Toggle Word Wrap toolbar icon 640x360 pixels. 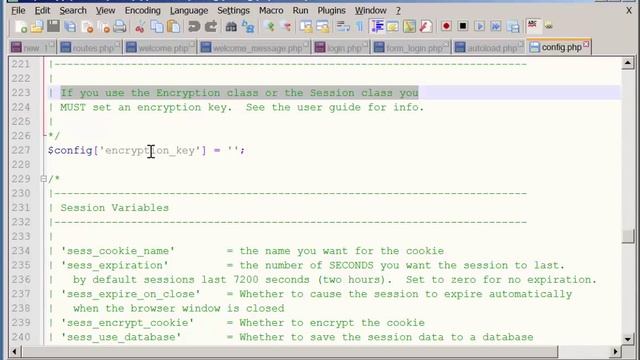coord(343,27)
